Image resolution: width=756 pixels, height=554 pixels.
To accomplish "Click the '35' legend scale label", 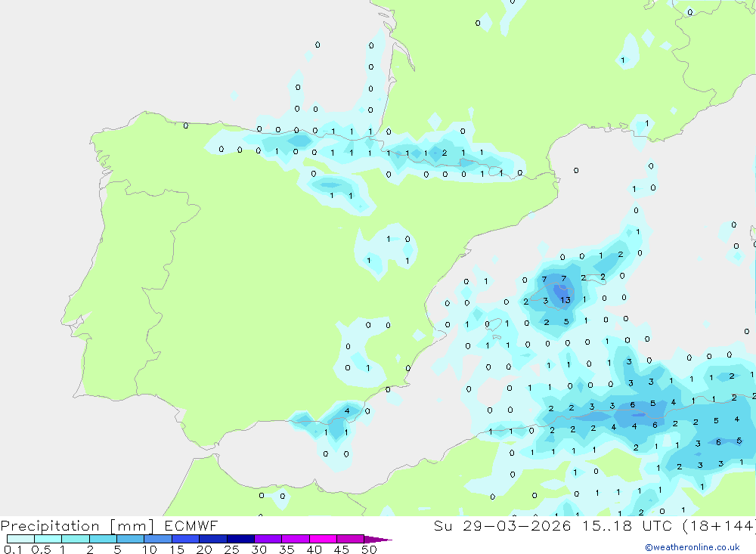I will point(287,549).
